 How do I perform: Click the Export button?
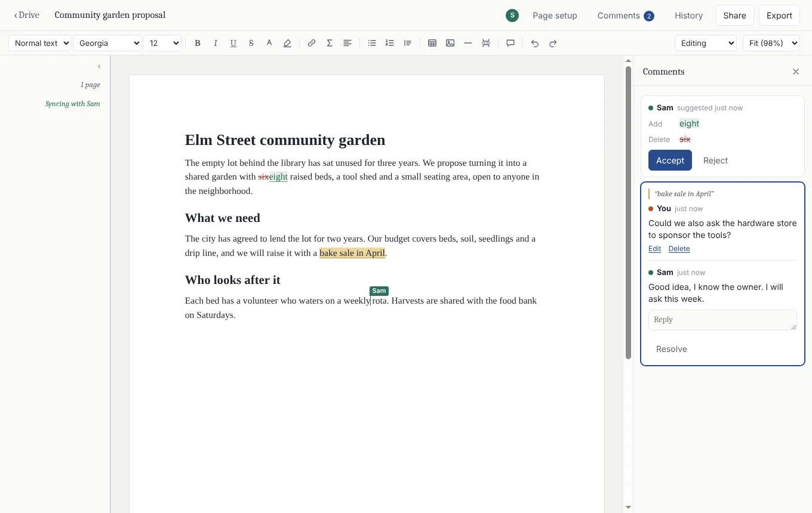779,16
